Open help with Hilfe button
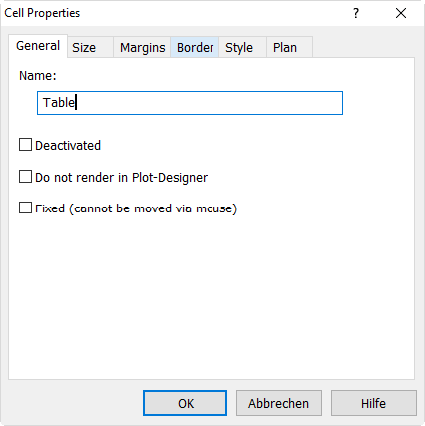 tap(374, 403)
